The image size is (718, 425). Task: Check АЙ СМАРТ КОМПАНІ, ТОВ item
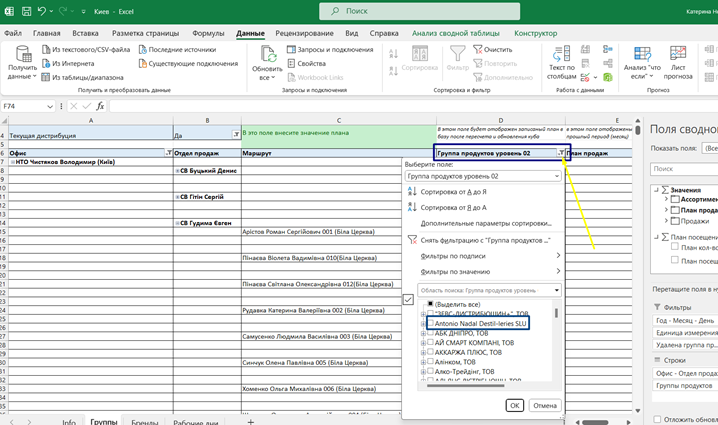430,342
